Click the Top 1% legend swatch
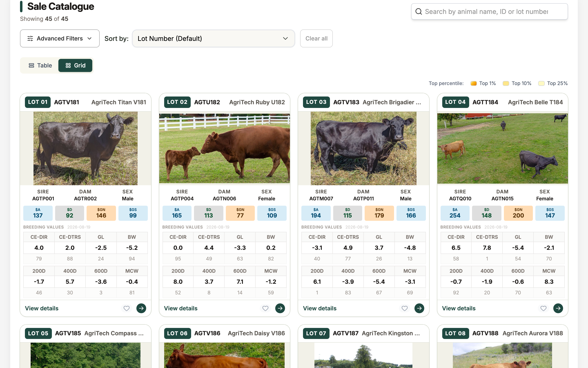Image resolution: width=588 pixels, height=368 pixels. click(x=473, y=83)
